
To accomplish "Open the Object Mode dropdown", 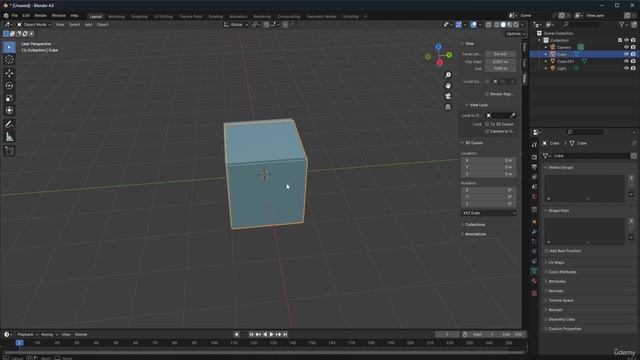I will click(34, 24).
